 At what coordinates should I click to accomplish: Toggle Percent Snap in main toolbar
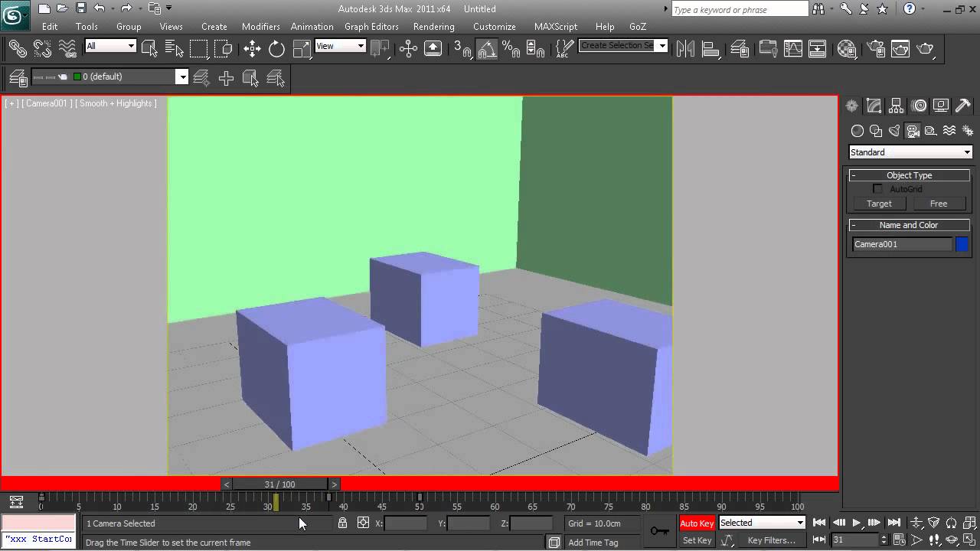coord(511,49)
